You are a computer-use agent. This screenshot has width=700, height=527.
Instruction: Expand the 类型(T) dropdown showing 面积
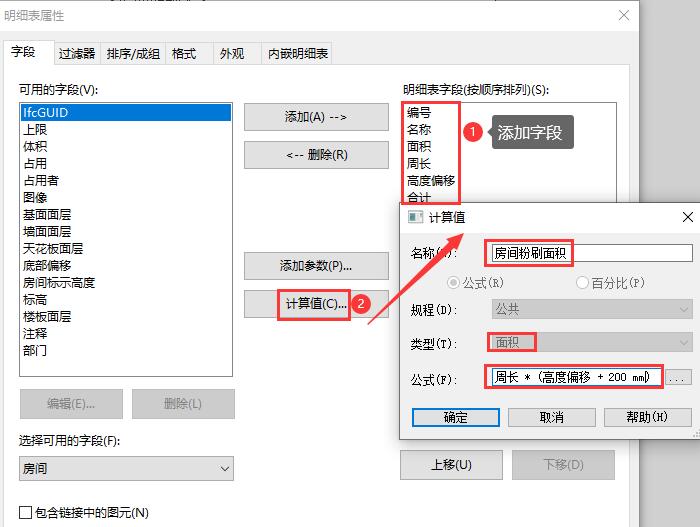coord(592,343)
